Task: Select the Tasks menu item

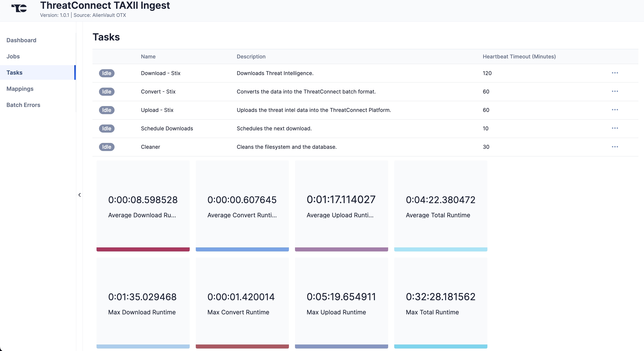Action: click(x=38, y=73)
